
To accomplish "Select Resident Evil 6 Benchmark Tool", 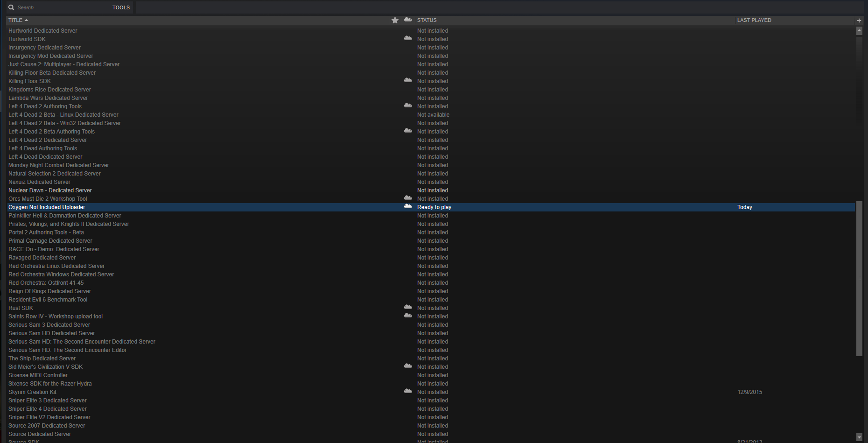I will coord(48,300).
